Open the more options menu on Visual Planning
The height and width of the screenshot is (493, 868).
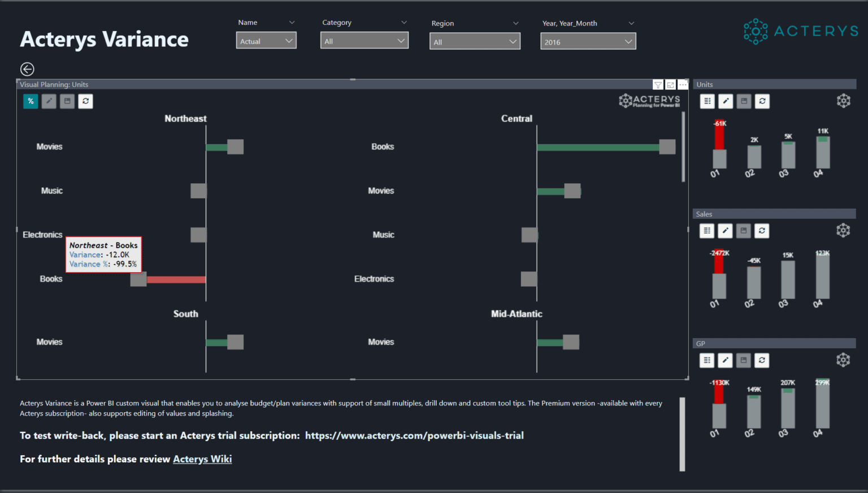point(683,84)
